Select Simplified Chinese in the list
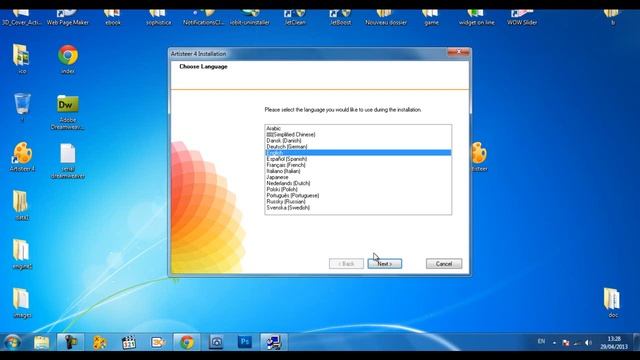The width and height of the screenshot is (640, 360). pos(358,134)
